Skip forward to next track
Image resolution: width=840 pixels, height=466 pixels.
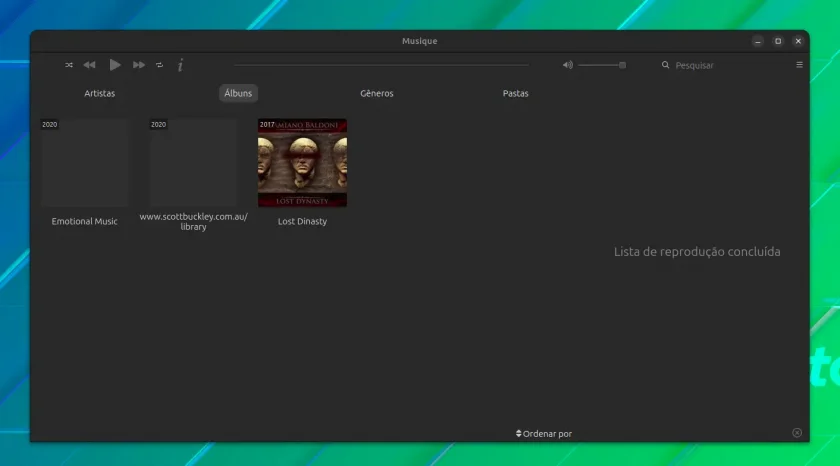(139, 65)
